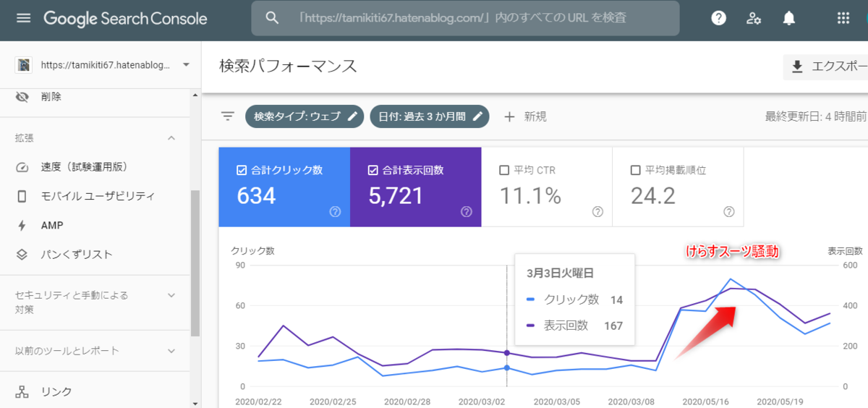Click the Google Search Console logo
This screenshot has height=408, width=868.
coord(125,19)
